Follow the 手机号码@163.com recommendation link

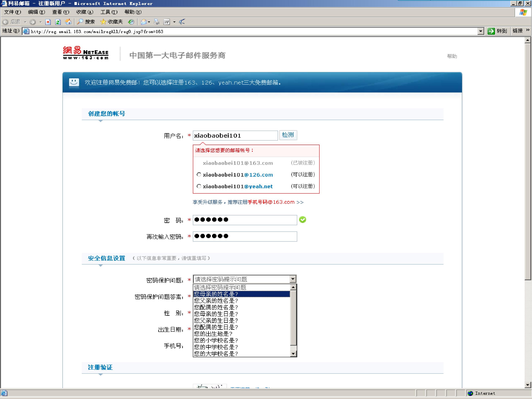tap(271, 202)
